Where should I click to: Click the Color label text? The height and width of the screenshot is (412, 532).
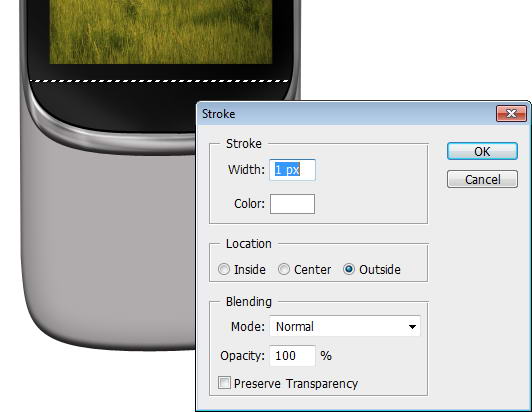coord(249,204)
